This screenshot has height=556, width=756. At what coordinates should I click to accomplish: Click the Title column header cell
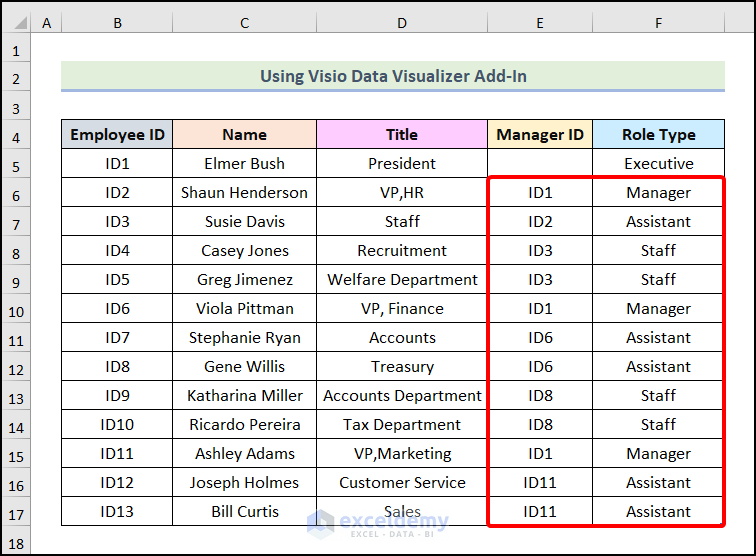[402, 134]
